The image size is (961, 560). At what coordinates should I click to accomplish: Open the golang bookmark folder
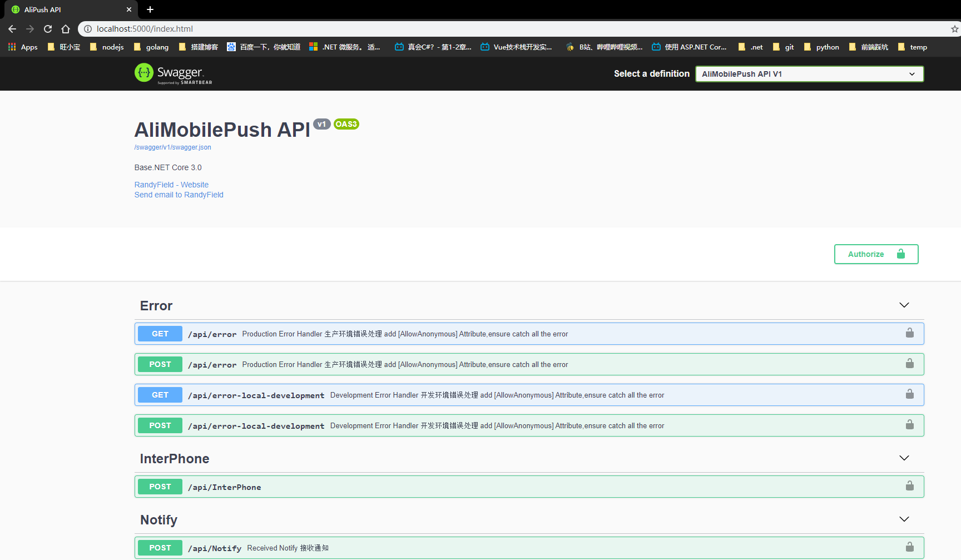pyautogui.click(x=151, y=47)
